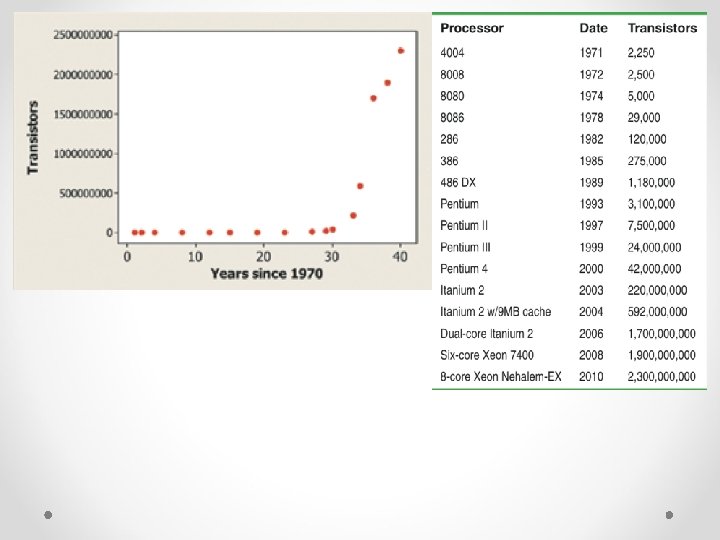Click the vertical Transistors chart axis title
The image size is (720, 540).
(33, 138)
